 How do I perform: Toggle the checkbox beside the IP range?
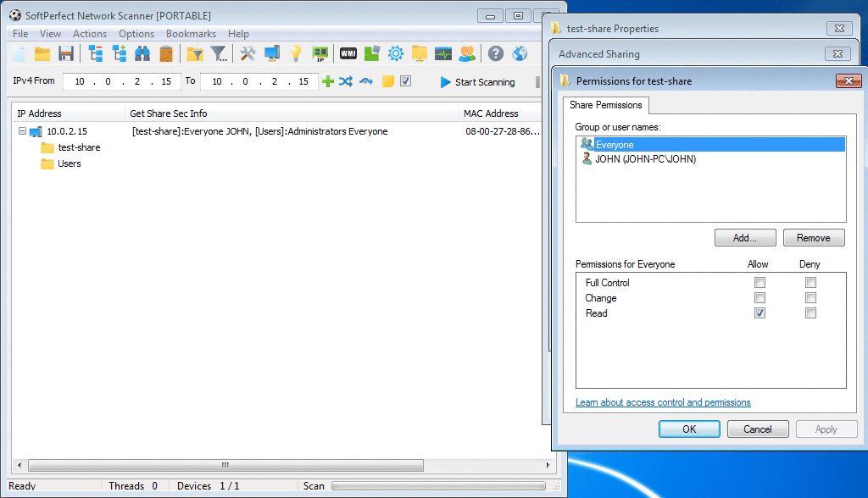(x=406, y=81)
